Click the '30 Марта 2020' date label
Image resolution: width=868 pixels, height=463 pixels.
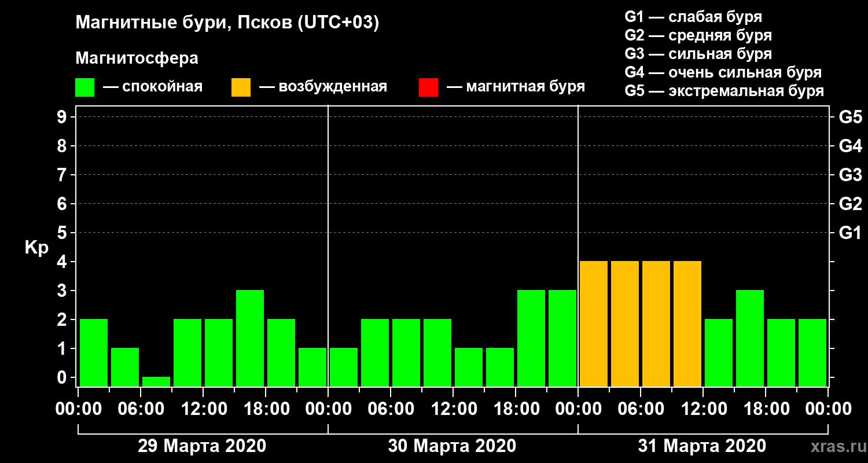tap(452, 446)
